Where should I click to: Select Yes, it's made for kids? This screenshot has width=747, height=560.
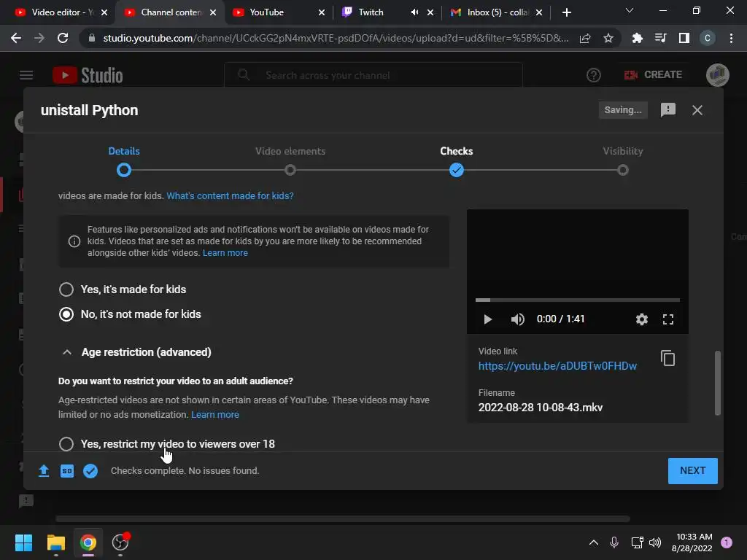tap(123, 289)
